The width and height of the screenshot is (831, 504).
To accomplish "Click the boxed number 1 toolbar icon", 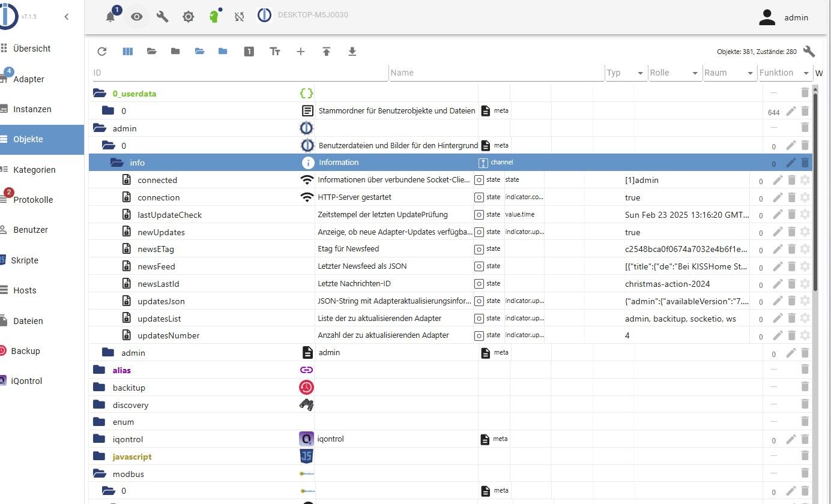I will (249, 52).
